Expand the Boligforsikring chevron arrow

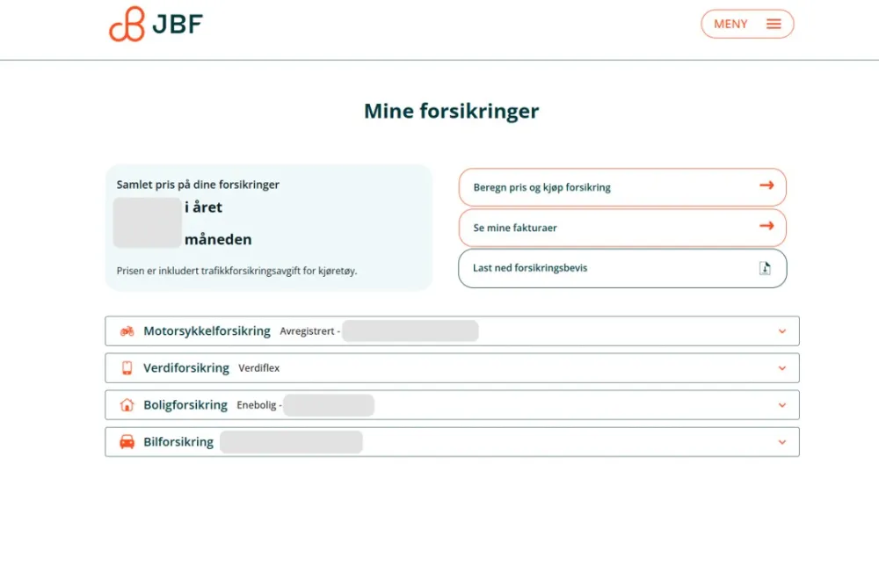(x=781, y=405)
